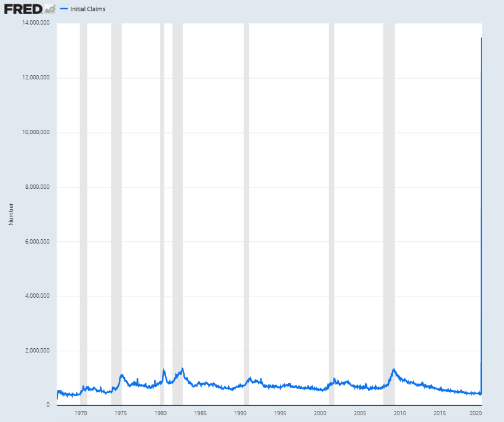This screenshot has width=504, height=422.
Task: Click the 2015 x-axis label
Action: [x=439, y=413]
